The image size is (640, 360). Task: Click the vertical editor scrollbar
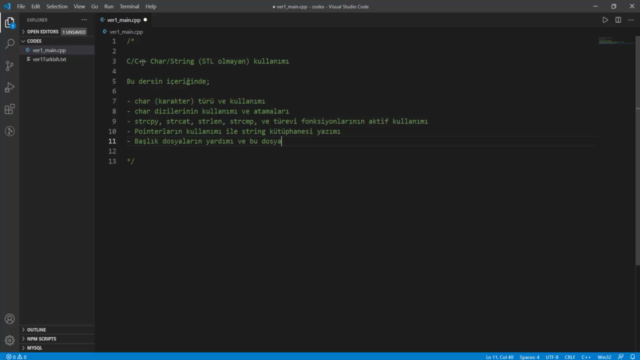[x=638, y=150]
